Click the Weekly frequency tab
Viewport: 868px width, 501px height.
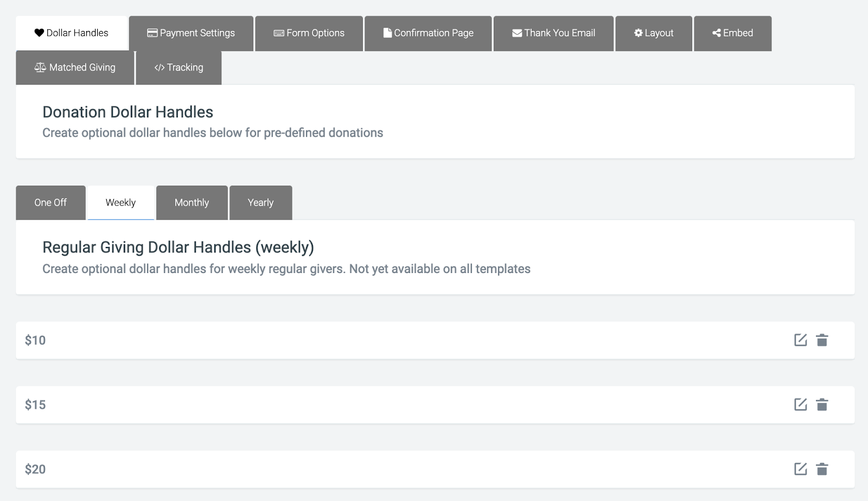120,202
